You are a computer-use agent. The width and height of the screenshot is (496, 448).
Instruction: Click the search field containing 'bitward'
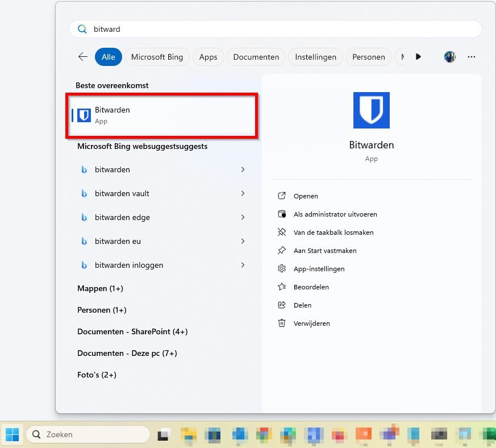(275, 29)
